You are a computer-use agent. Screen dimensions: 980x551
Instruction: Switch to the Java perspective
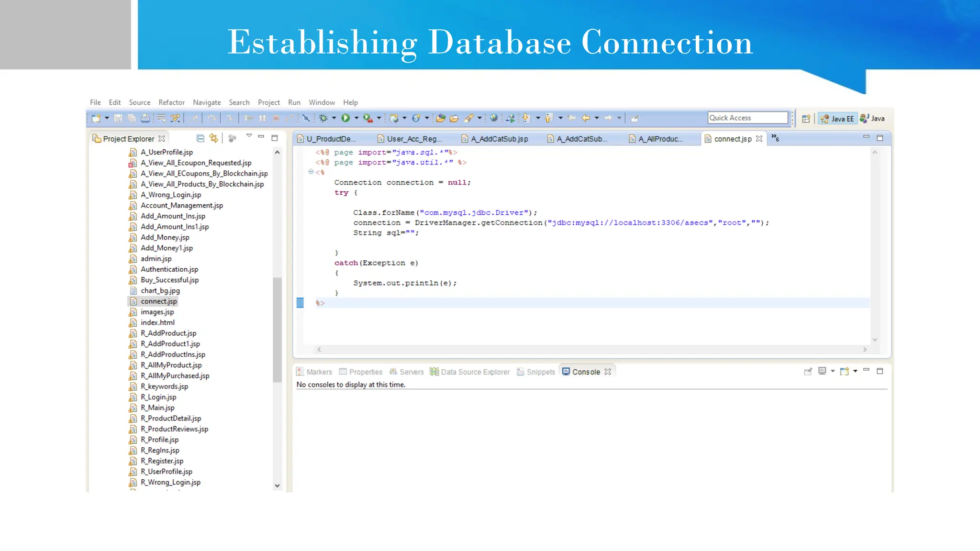point(872,118)
